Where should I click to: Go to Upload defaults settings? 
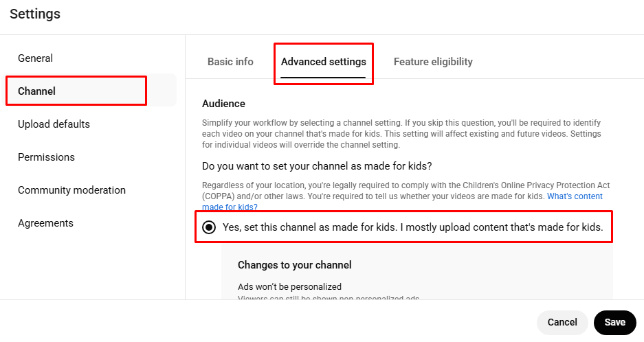(54, 124)
